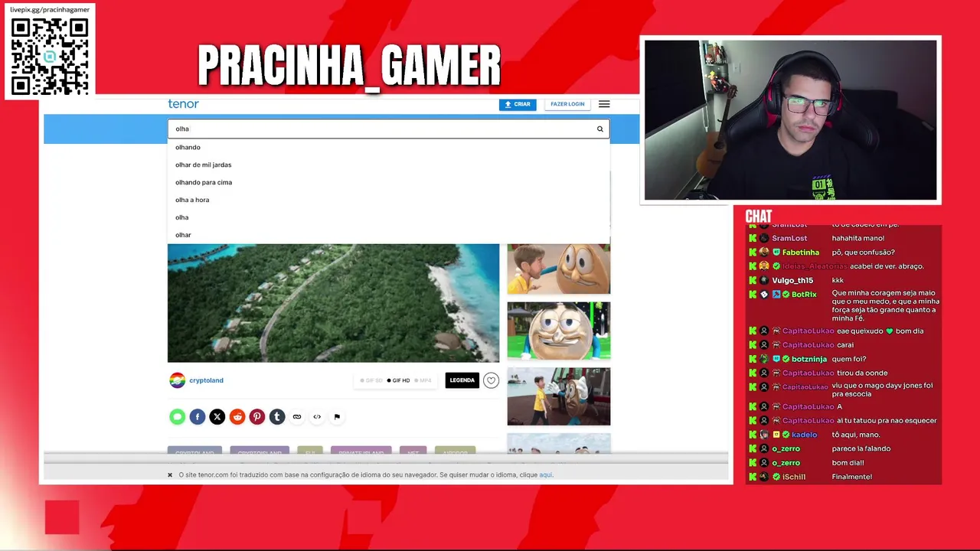Share the GIF on Tumblr
Image resolution: width=980 pixels, height=551 pixels.
tap(277, 417)
